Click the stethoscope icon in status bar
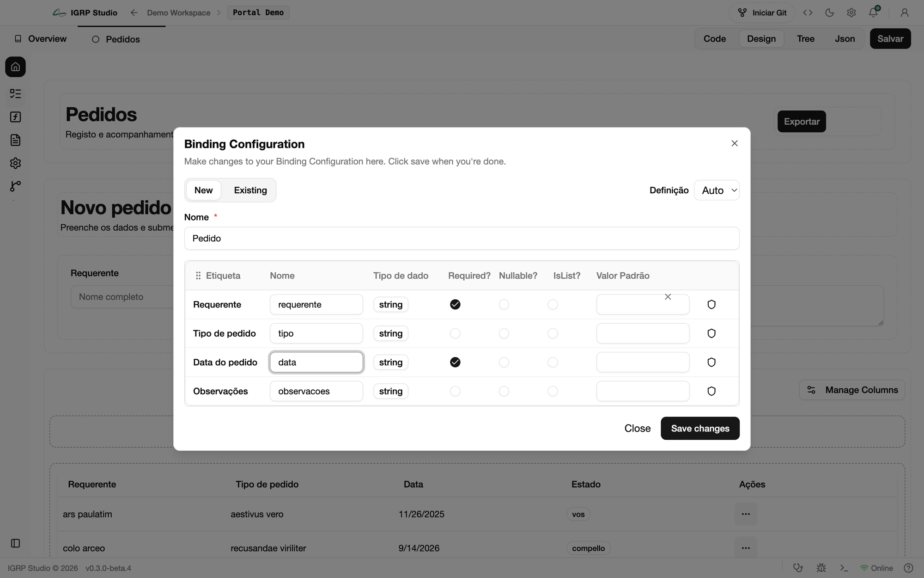Image resolution: width=924 pixels, height=578 pixels. coord(798,568)
